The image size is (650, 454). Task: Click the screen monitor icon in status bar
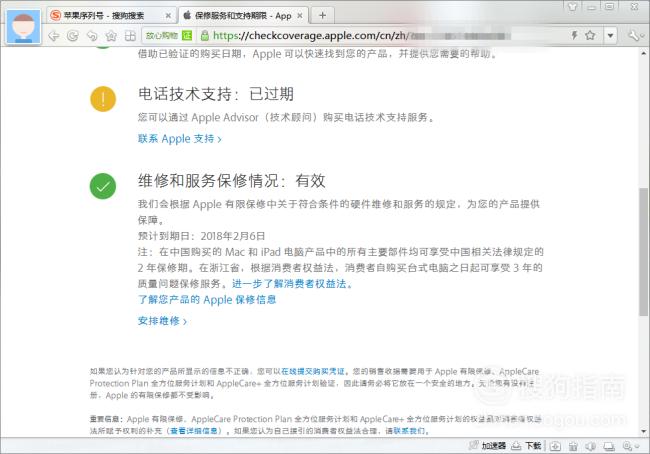[x=609, y=446]
